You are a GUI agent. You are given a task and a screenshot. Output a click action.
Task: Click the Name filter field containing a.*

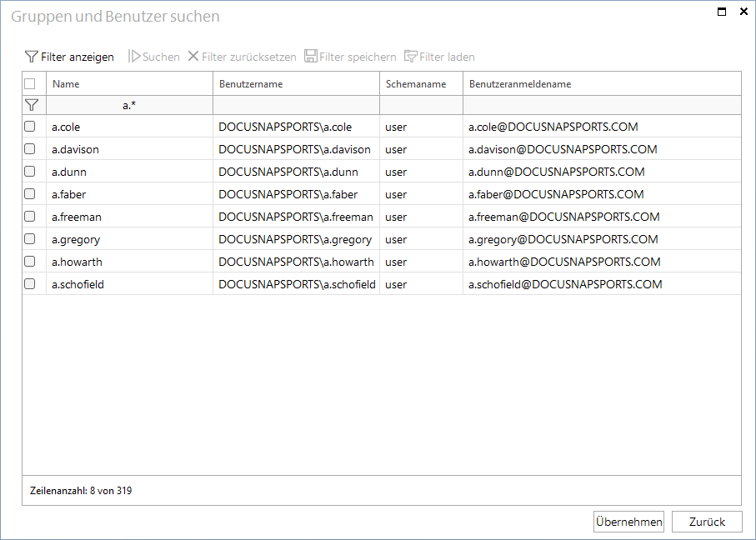coord(130,105)
